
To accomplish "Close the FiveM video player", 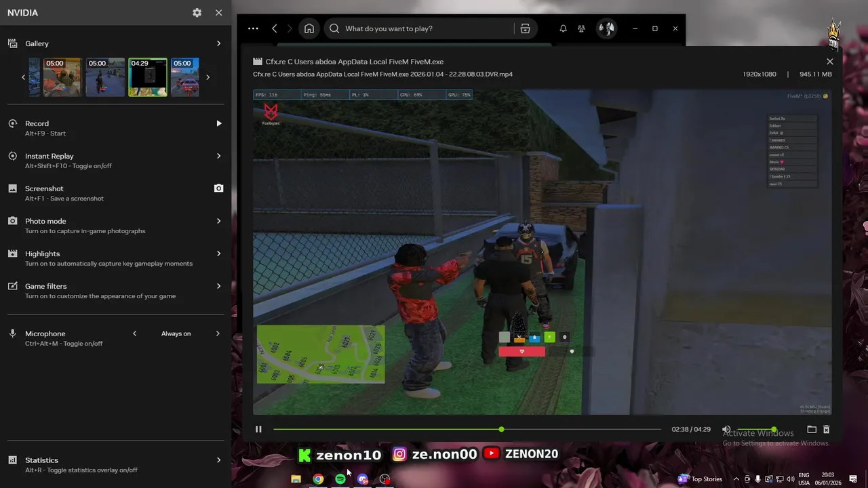I will (x=829, y=62).
